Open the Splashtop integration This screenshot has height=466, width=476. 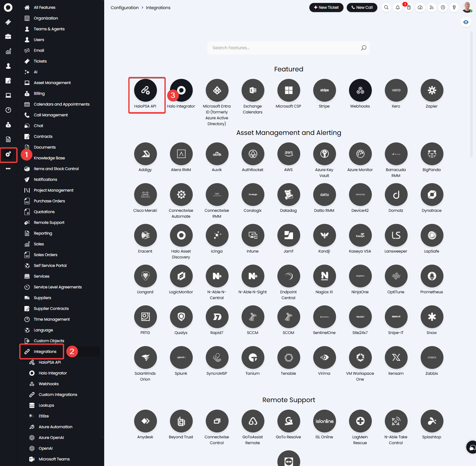(x=432, y=421)
